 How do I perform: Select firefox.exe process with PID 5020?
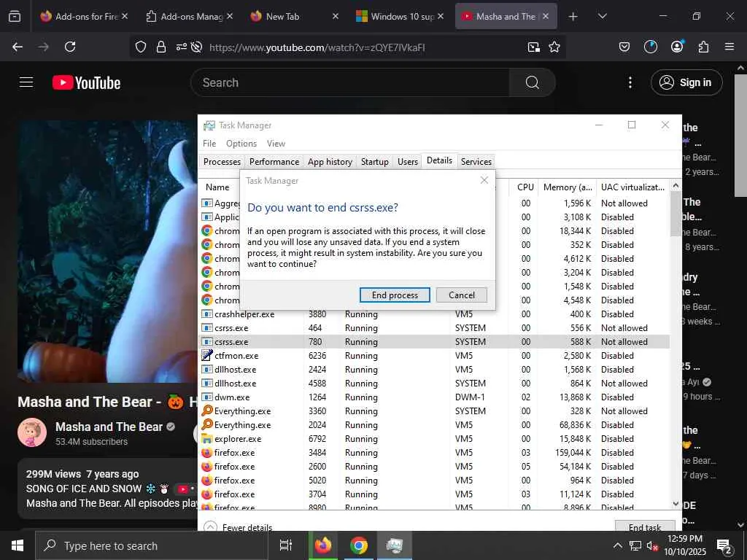pyautogui.click(x=434, y=480)
